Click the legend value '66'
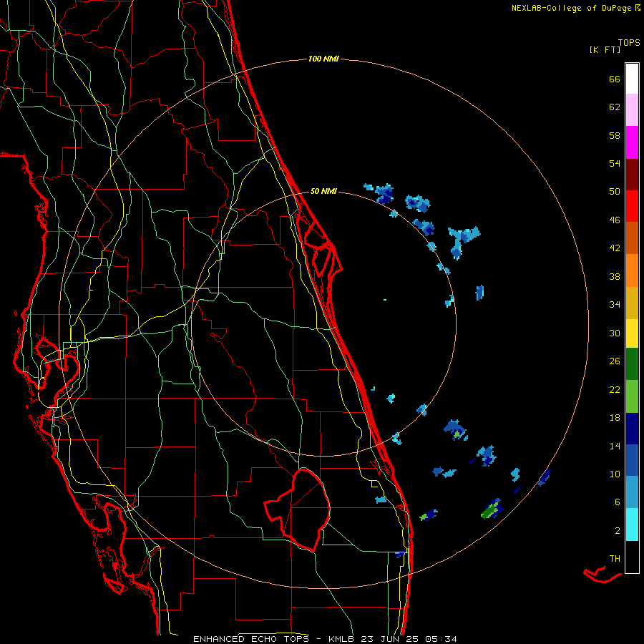 (615, 79)
